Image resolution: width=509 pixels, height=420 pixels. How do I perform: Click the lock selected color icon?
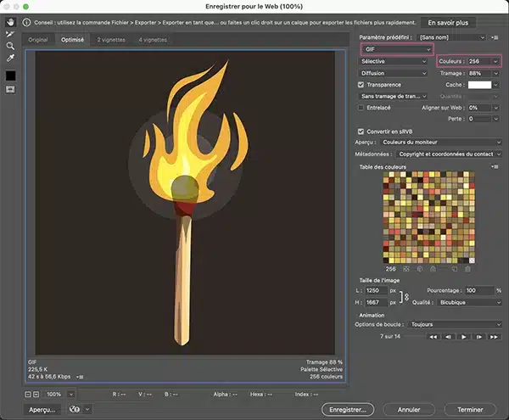pyautogui.click(x=433, y=269)
